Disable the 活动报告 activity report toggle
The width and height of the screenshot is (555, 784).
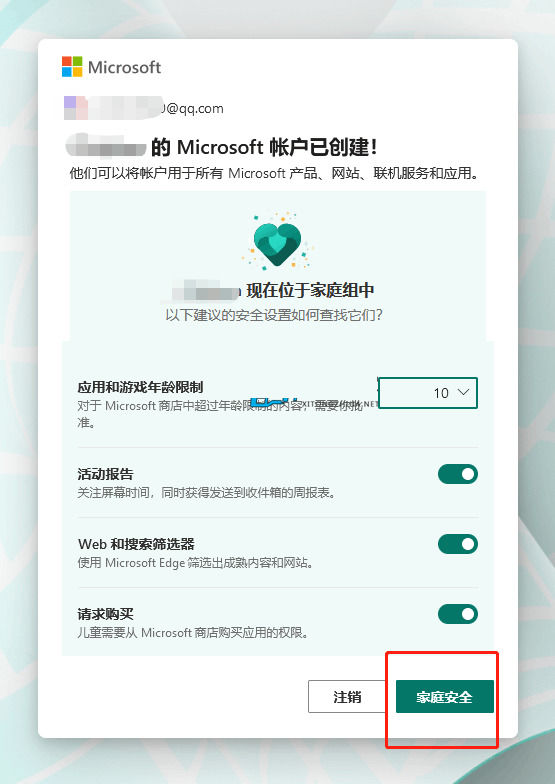pos(458,474)
